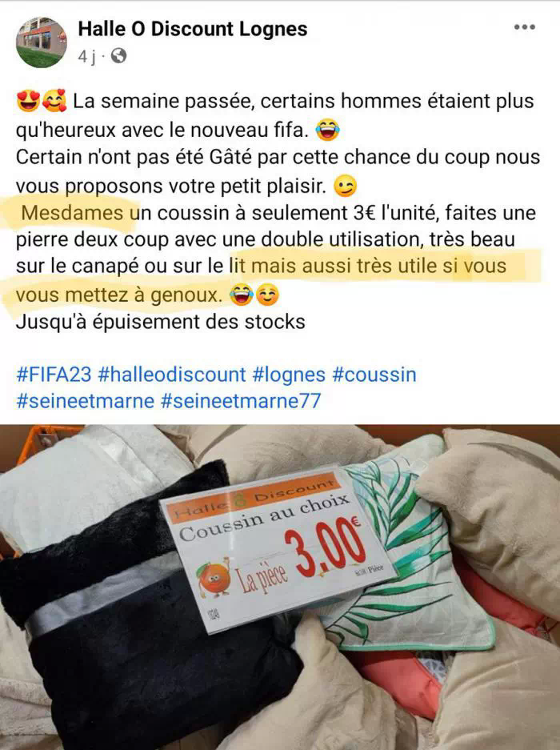Open the #seineetmarne77 hashtag

click(x=241, y=401)
